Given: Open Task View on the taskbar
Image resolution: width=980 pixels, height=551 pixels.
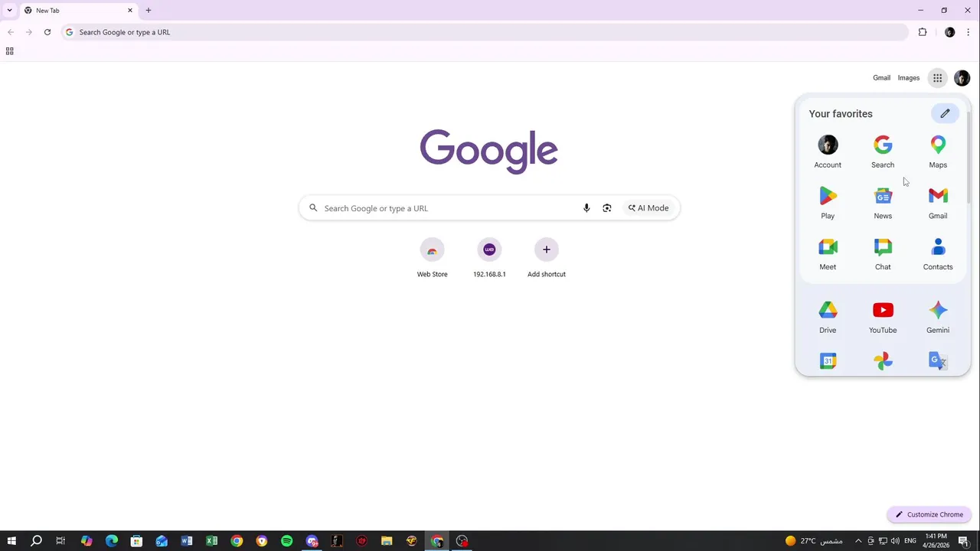Looking at the screenshot, I should click(x=60, y=541).
